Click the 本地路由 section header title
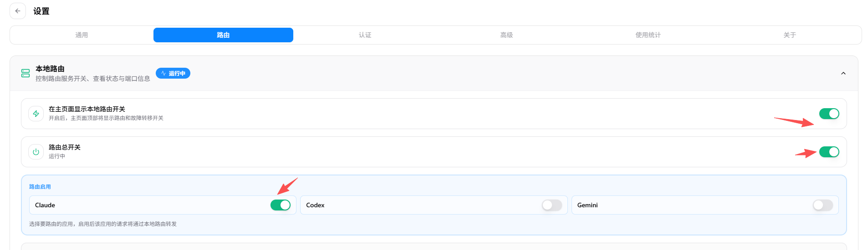Screen dimensions: 868x250 [50, 69]
